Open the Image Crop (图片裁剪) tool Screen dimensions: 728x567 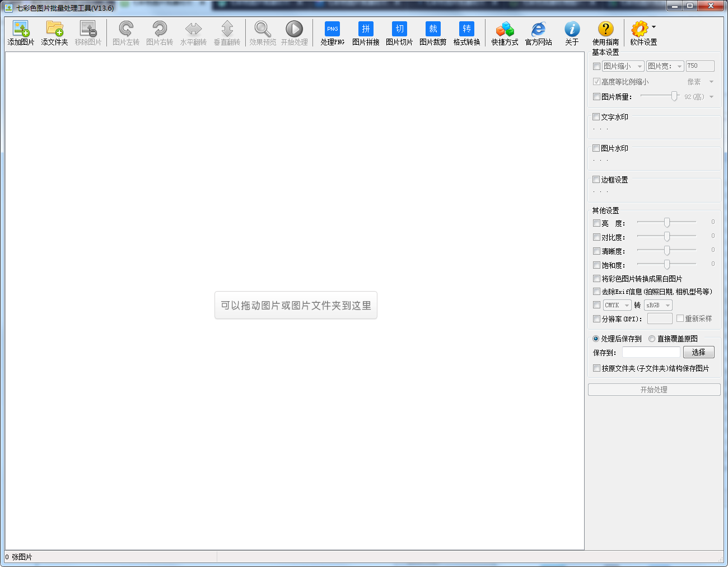pyautogui.click(x=433, y=29)
